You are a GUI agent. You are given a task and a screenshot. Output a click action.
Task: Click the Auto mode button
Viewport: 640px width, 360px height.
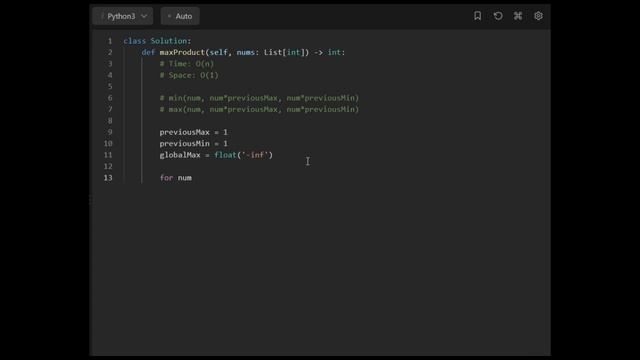click(x=180, y=16)
